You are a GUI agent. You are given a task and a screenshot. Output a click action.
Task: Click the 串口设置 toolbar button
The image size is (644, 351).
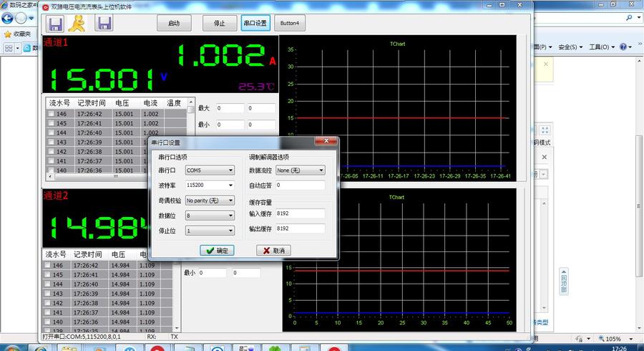[255, 23]
